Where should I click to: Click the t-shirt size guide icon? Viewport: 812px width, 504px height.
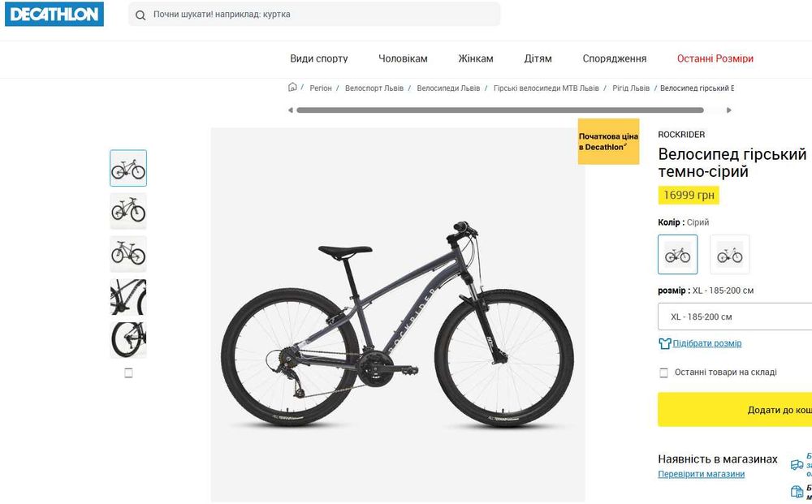coord(664,343)
